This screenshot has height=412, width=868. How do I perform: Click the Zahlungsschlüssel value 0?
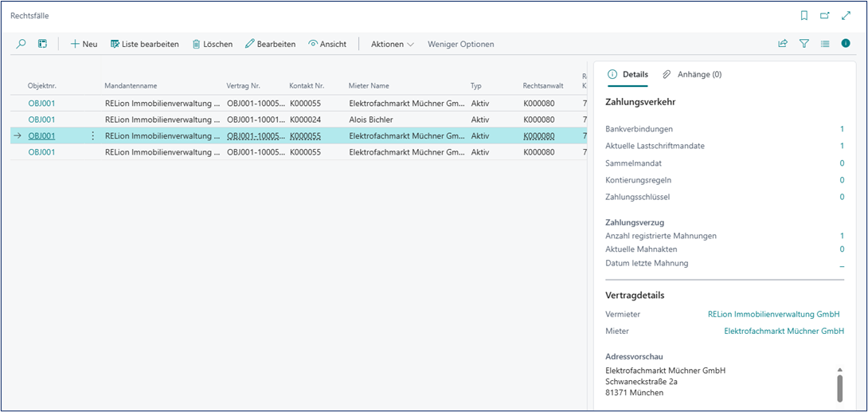point(842,197)
